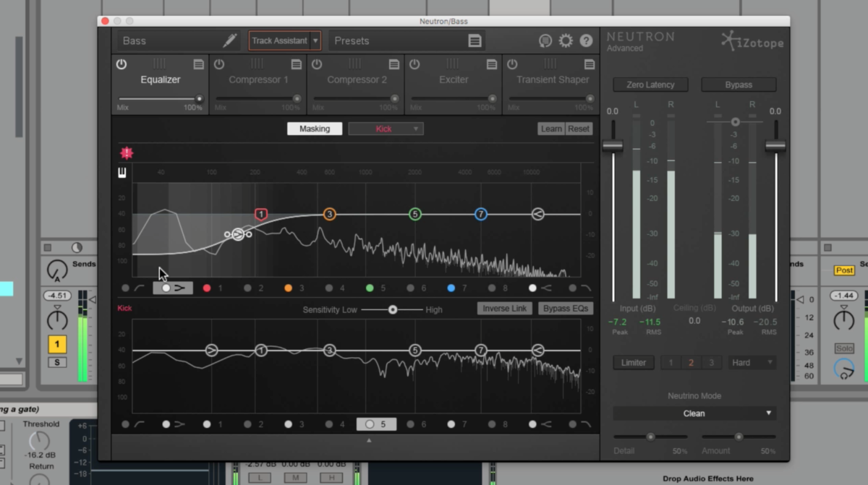
Task: Select high shelf node on Bass curve
Action: [x=537, y=214]
